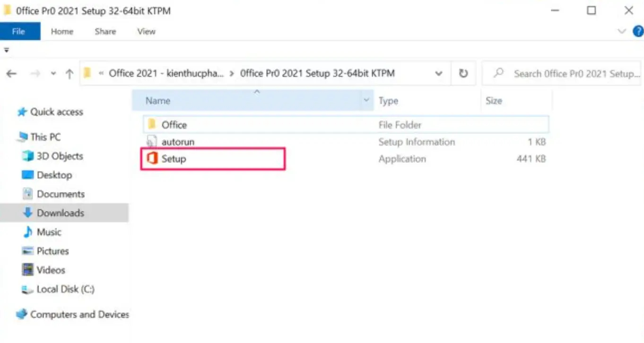Click the Desktop icon in sidebar
644x343 pixels.
click(28, 175)
